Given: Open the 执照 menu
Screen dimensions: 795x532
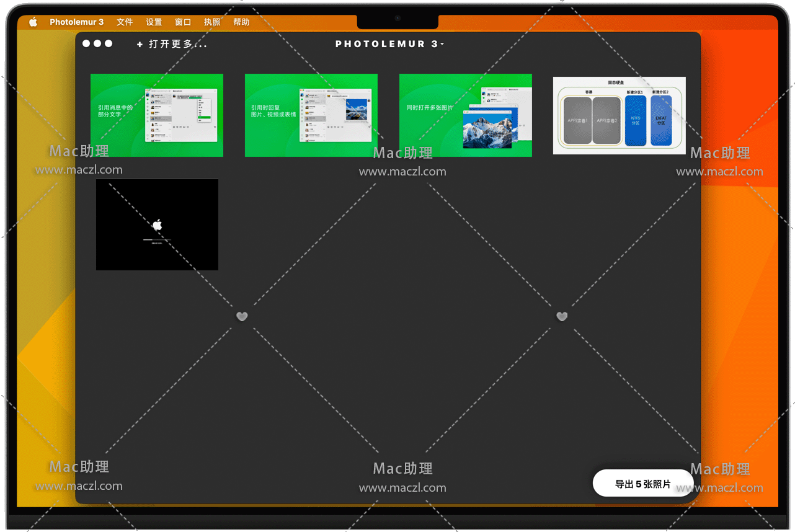Looking at the screenshot, I should [x=212, y=22].
